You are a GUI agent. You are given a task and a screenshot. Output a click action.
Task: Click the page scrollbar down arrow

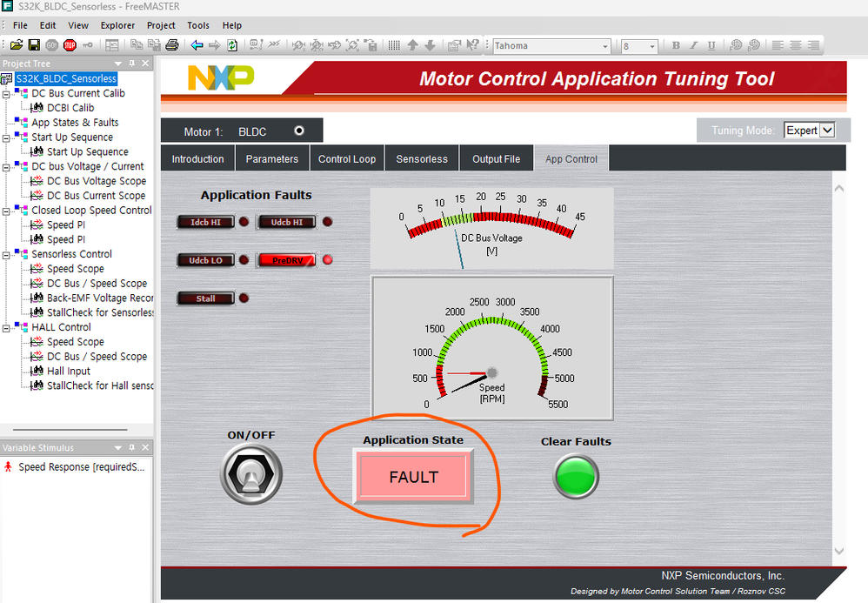[839, 551]
